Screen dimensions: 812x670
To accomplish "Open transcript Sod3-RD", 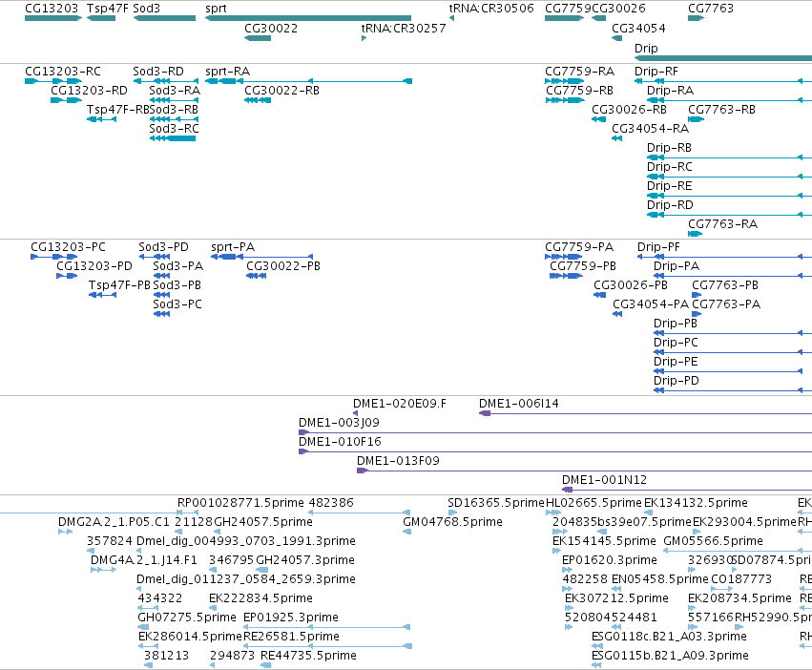I will pyautogui.click(x=158, y=72).
